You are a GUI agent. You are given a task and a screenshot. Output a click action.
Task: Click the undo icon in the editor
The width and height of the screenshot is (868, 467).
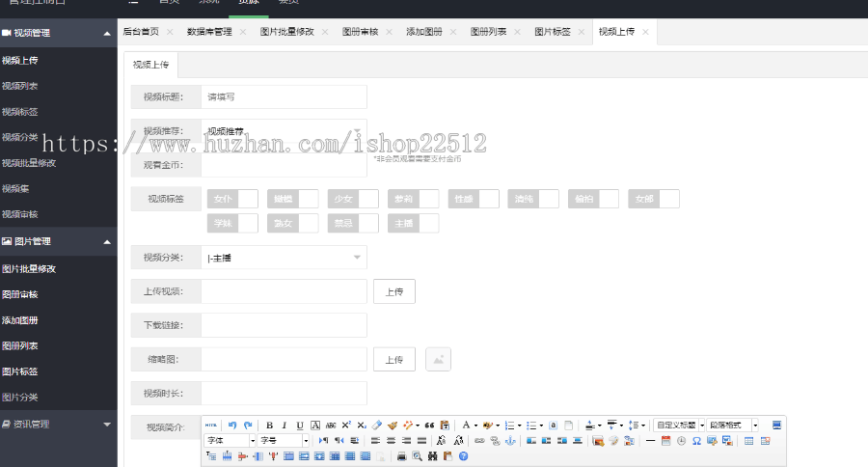point(232,426)
